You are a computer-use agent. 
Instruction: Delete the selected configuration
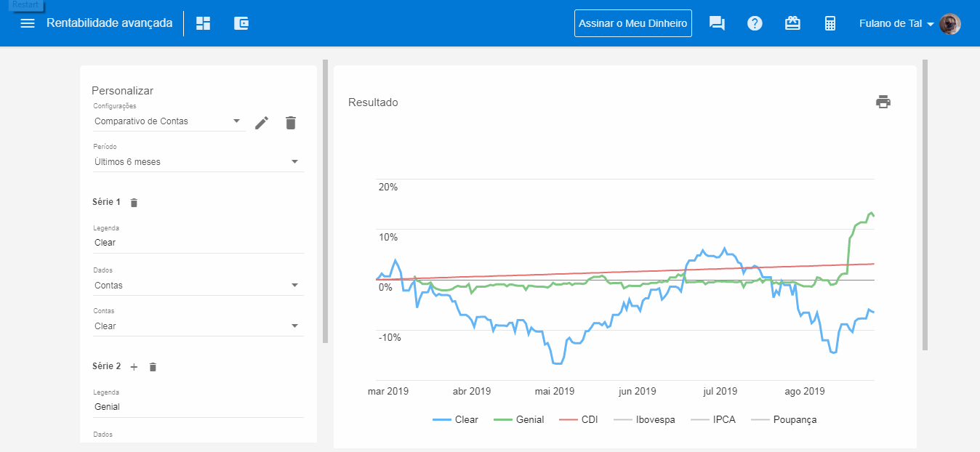291,123
